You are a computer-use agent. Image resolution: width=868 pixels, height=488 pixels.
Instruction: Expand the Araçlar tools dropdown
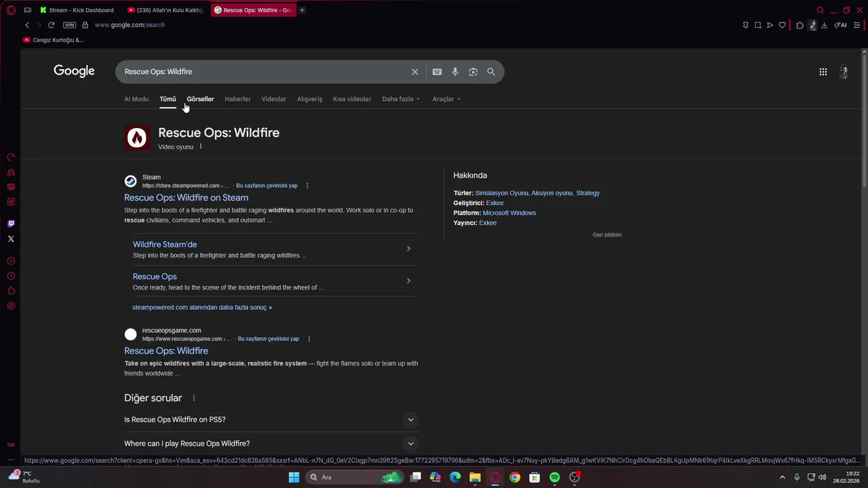tap(446, 99)
